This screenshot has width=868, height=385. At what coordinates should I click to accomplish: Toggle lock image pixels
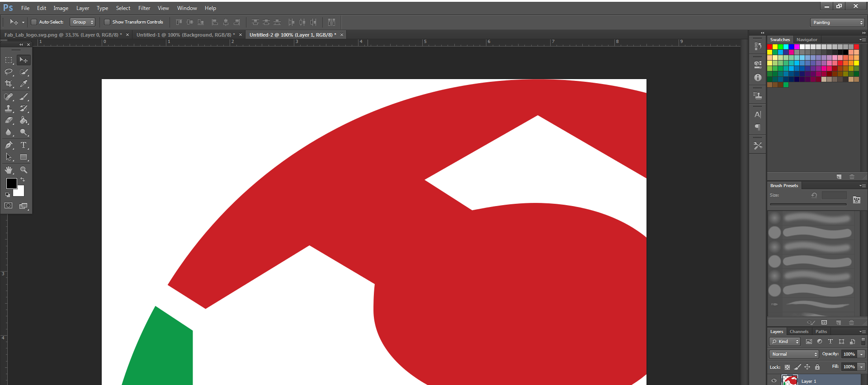pyautogui.click(x=797, y=367)
